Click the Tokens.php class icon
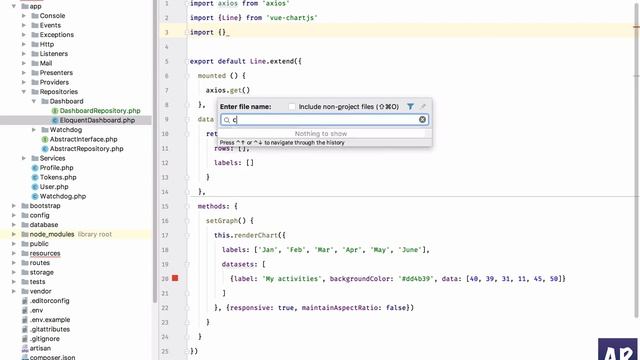This screenshot has height=360, width=640. pos(35,178)
